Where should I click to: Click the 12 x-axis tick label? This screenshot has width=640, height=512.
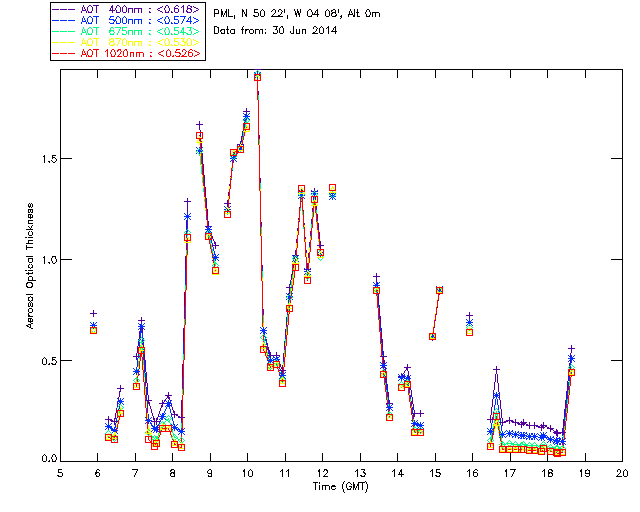pyautogui.click(x=322, y=472)
